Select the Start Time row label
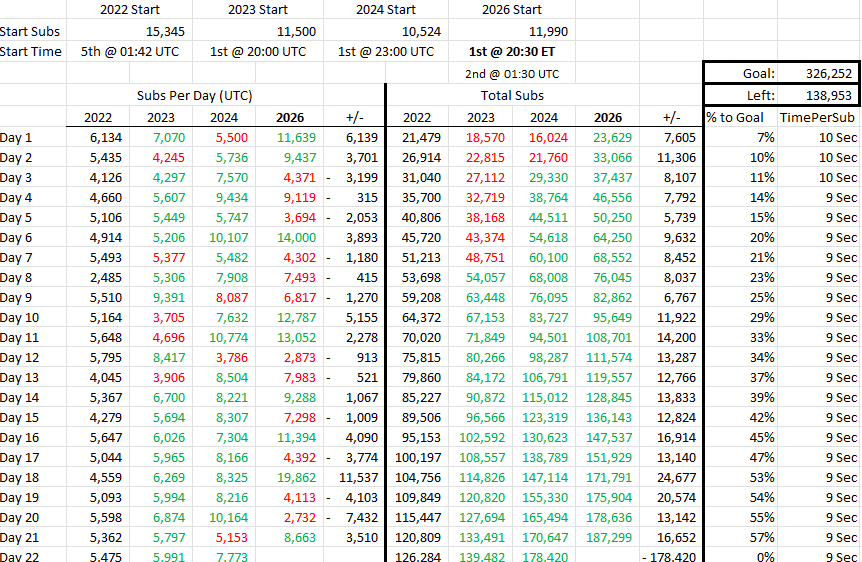The height and width of the screenshot is (562, 862). pyautogui.click(x=33, y=52)
